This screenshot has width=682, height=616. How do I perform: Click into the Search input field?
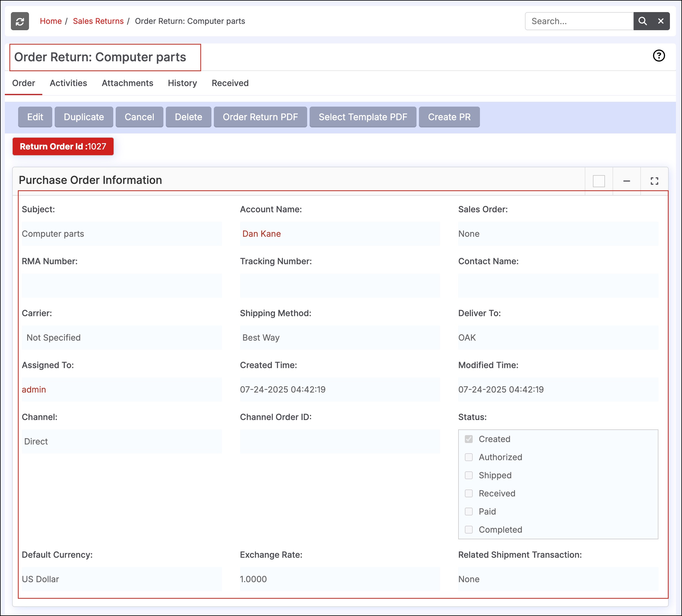579,21
